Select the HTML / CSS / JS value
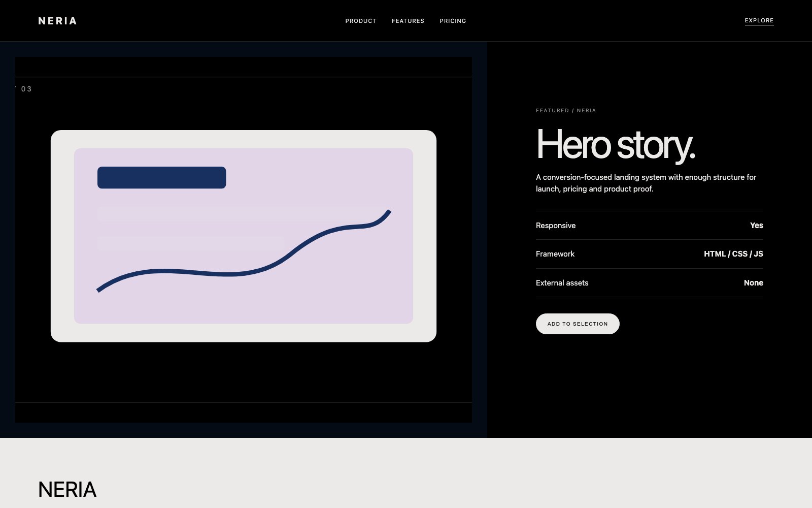The width and height of the screenshot is (812, 508). click(733, 254)
